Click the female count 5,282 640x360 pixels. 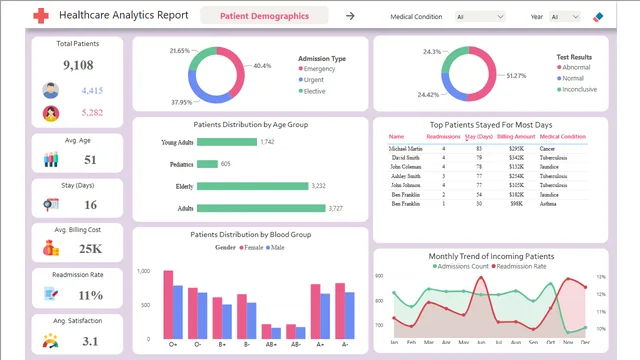tap(92, 113)
